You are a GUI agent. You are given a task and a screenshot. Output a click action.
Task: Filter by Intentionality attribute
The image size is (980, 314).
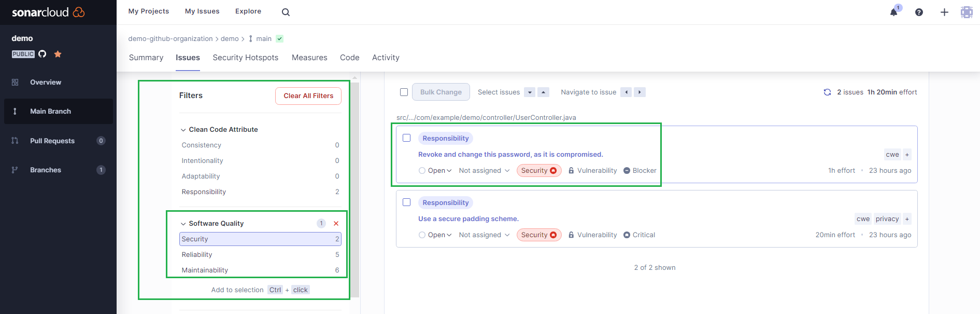[x=260, y=161]
